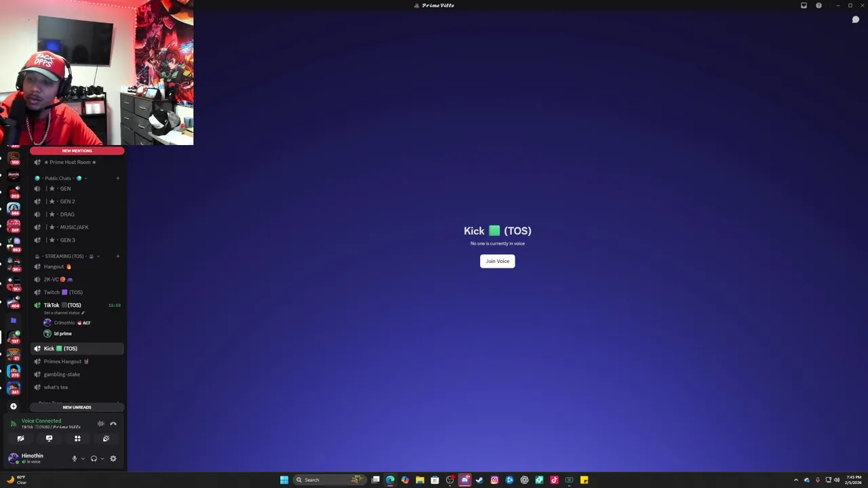Join the GEN 2 voice channel
868x488 pixels.
[x=77, y=201]
